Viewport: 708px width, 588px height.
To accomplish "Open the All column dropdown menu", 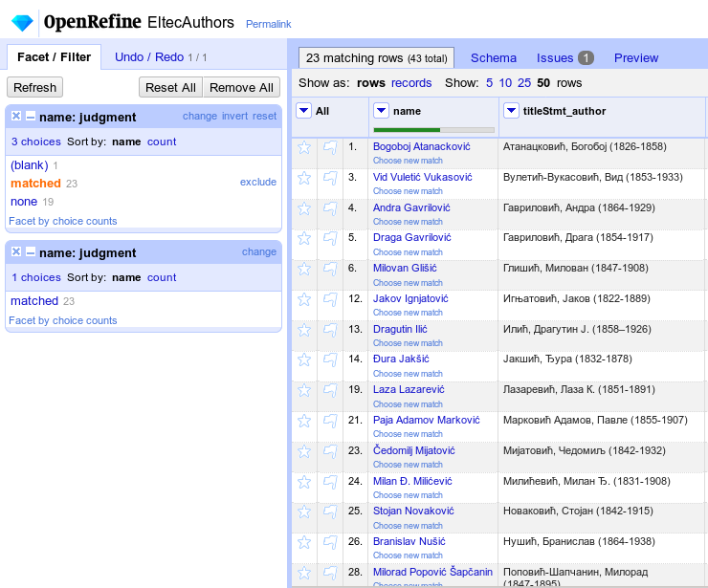I will point(303,111).
